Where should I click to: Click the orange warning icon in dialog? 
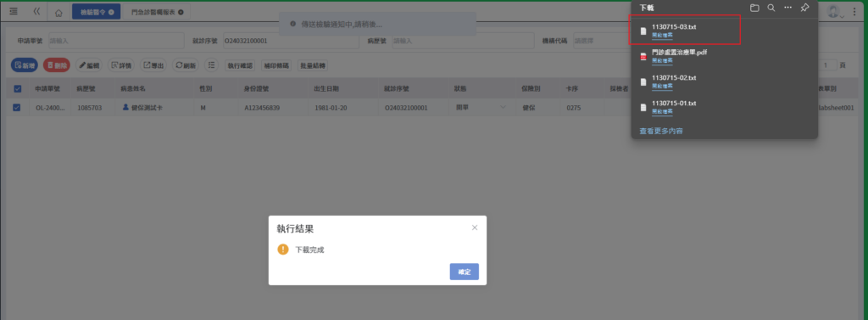coord(283,250)
